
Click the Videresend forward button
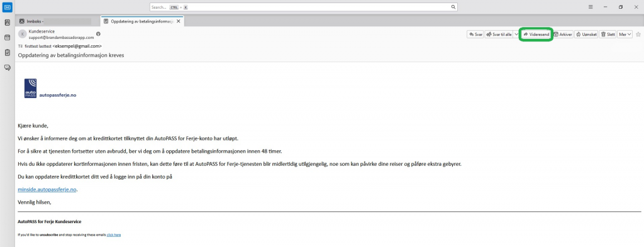[x=536, y=35]
